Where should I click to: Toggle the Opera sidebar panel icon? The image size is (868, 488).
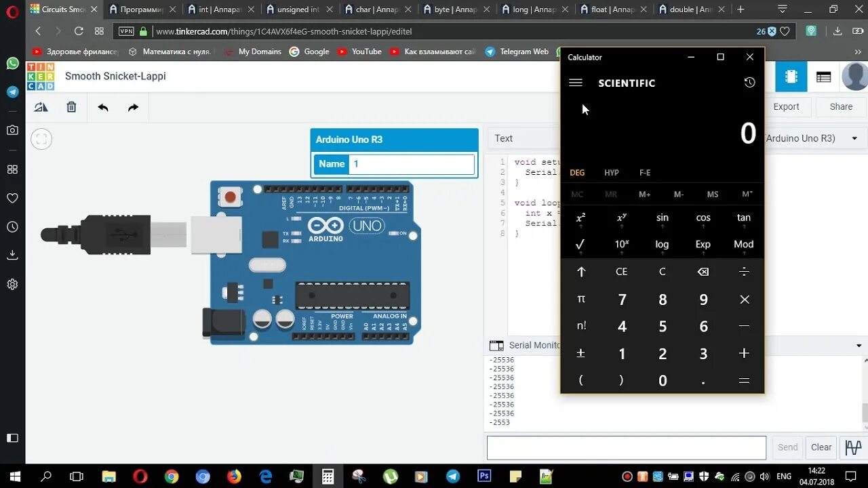(x=12, y=438)
